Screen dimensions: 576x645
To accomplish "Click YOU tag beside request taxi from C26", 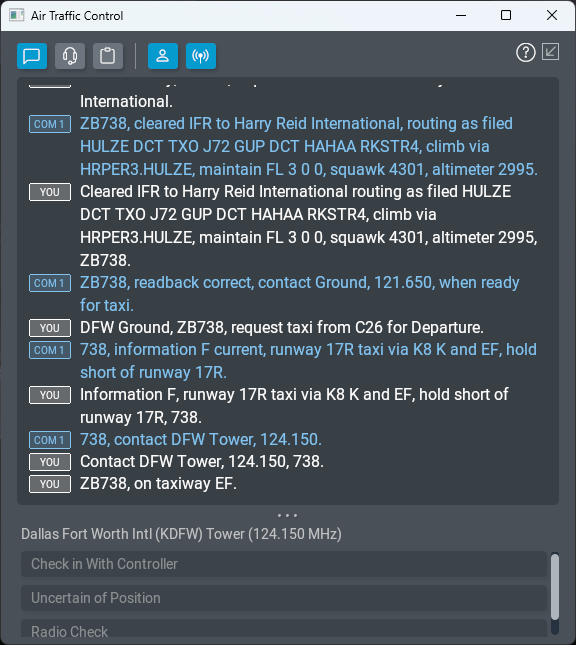I will click(50, 328).
